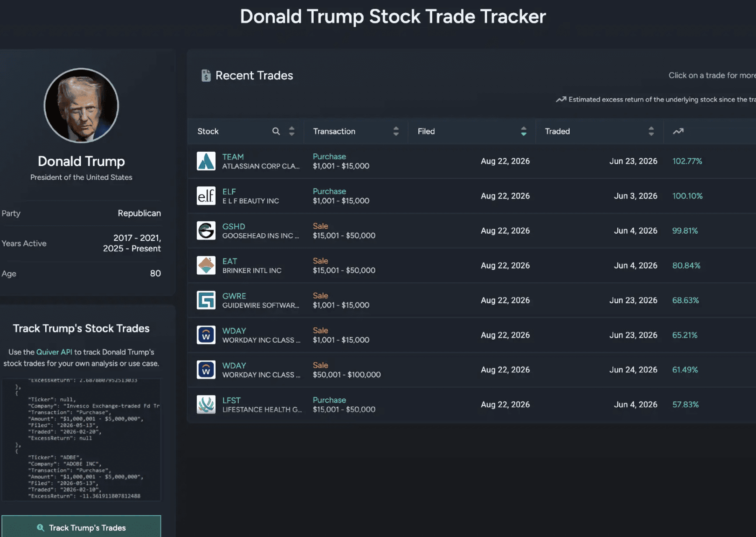Click the Goosehead GSHD stock logo
This screenshot has height=537, width=756.
coord(206,231)
